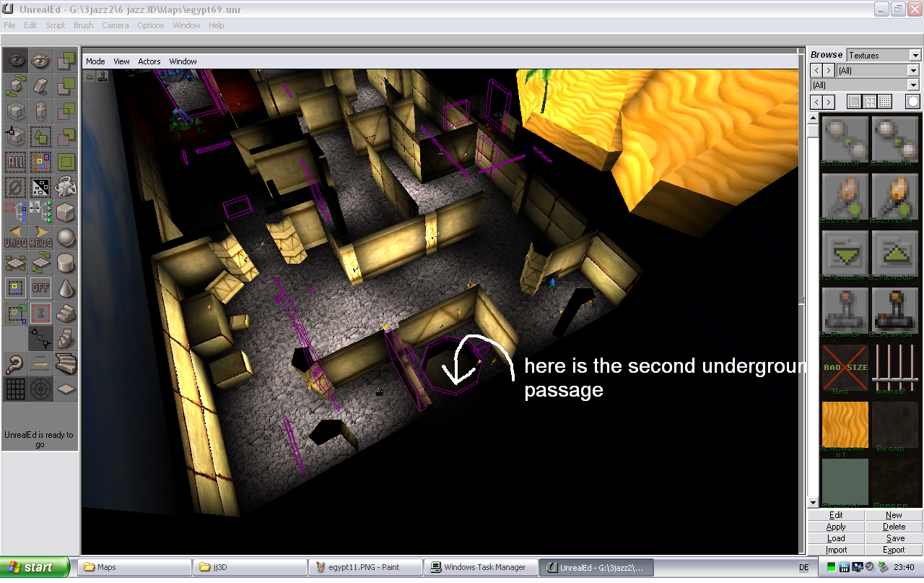Open the File menu
Image resolution: width=924 pixels, height=583 pixels.
pyautogui.click(x=9, y=25)
